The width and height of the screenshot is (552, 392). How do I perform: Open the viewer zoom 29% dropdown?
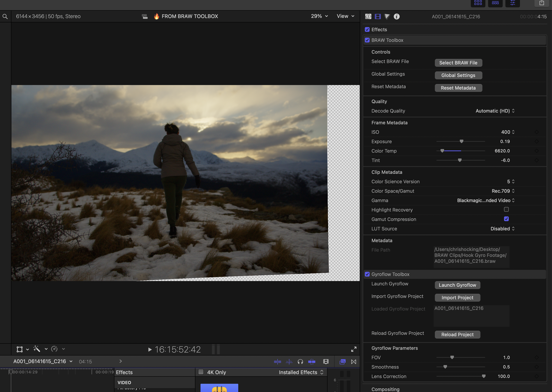tap(319, 16)
